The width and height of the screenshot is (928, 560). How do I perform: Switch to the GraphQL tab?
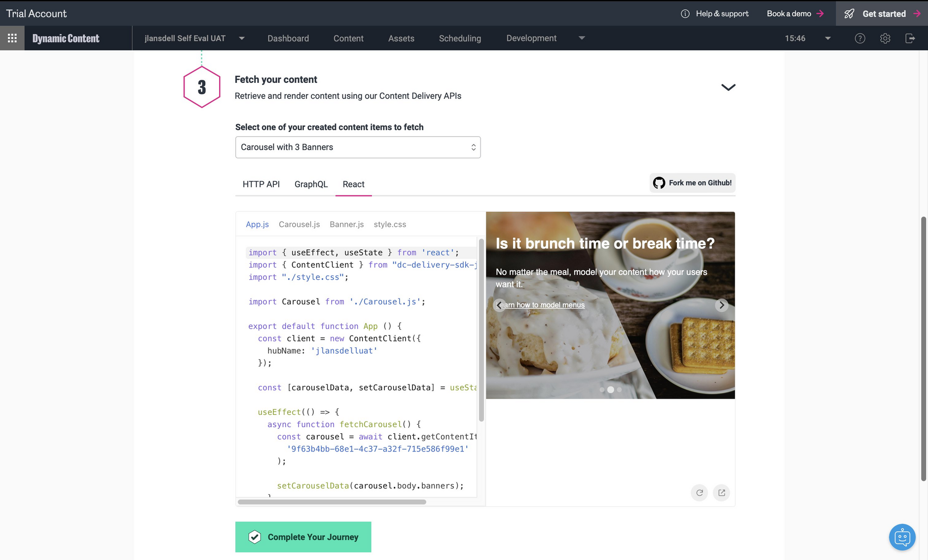(311, 184)
